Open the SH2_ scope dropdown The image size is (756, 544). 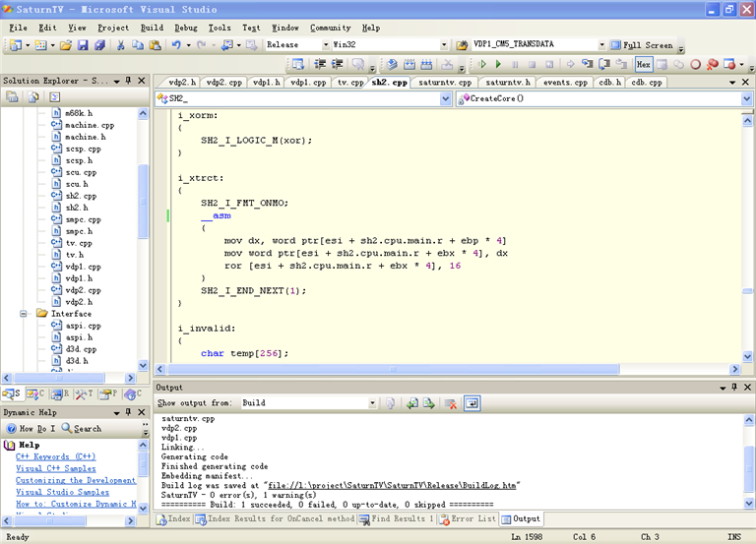coord(446,98)
